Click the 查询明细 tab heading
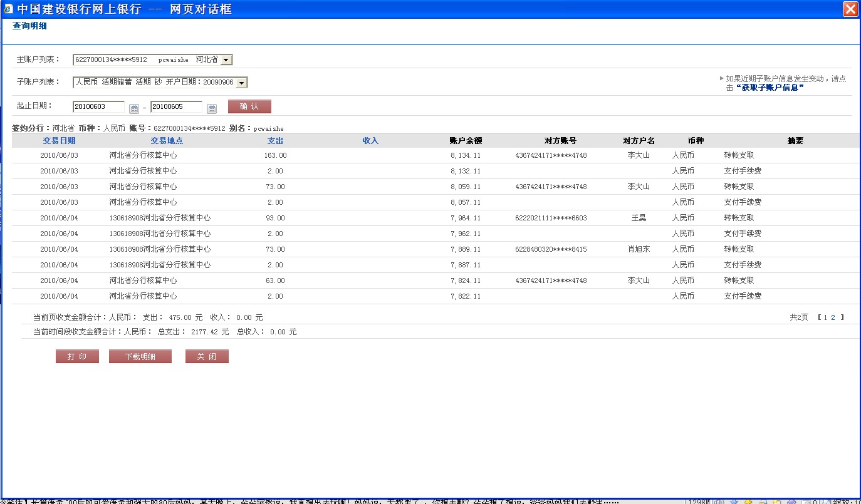The width and height of the screenshot is (861, 504). coord(29,26)
